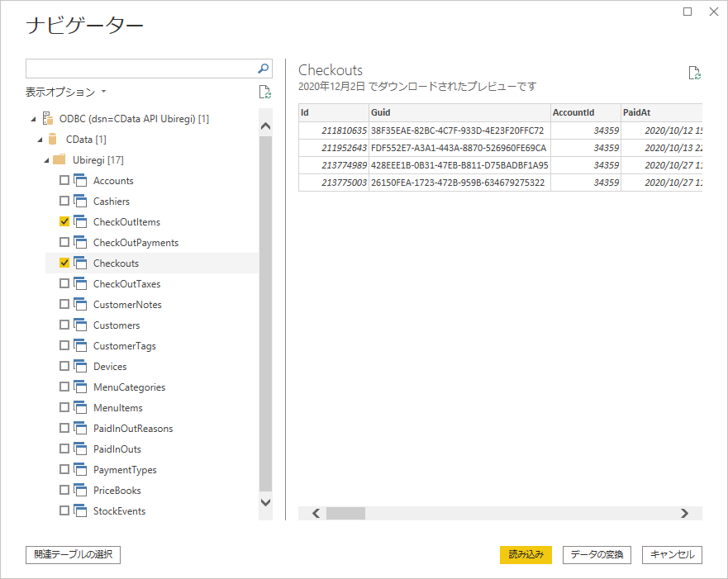Click into the navigator search field
This screenshot has width=728, height=579.
pyautogui.click(x=140, y=69)
